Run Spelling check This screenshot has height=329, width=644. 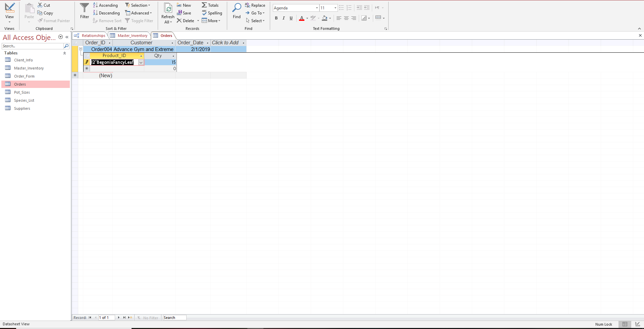coord(212,13)
